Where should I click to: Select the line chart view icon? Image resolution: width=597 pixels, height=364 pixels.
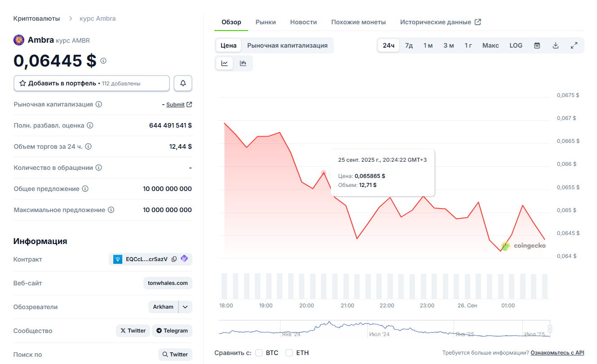(224, 63)
